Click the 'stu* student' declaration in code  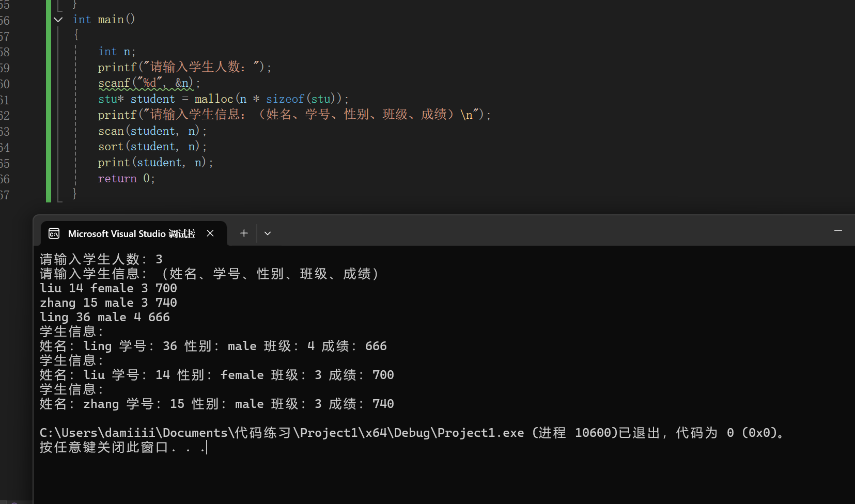click(137, 99)
